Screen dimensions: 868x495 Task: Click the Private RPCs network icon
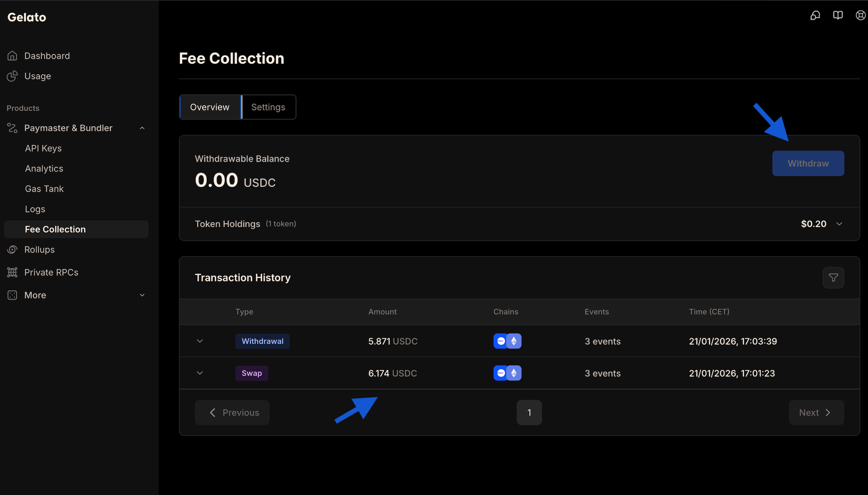coord(12,272)
